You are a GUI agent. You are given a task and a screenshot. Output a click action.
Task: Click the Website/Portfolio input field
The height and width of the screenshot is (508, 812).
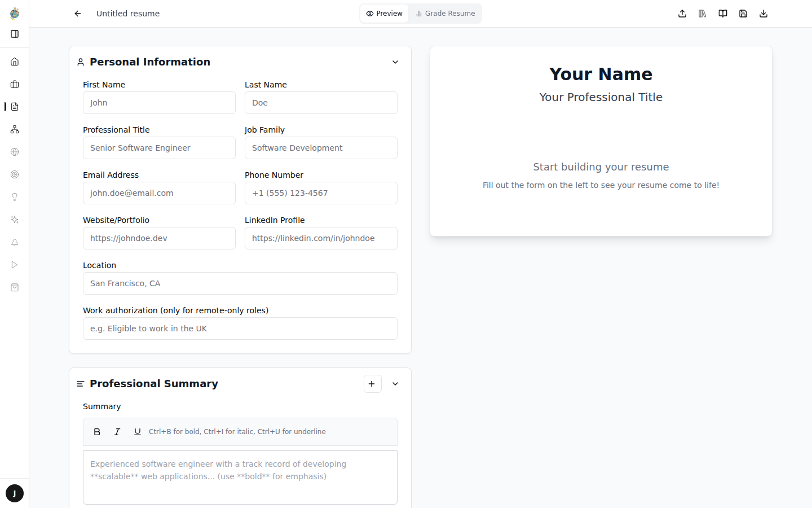(x=159, y=238)
